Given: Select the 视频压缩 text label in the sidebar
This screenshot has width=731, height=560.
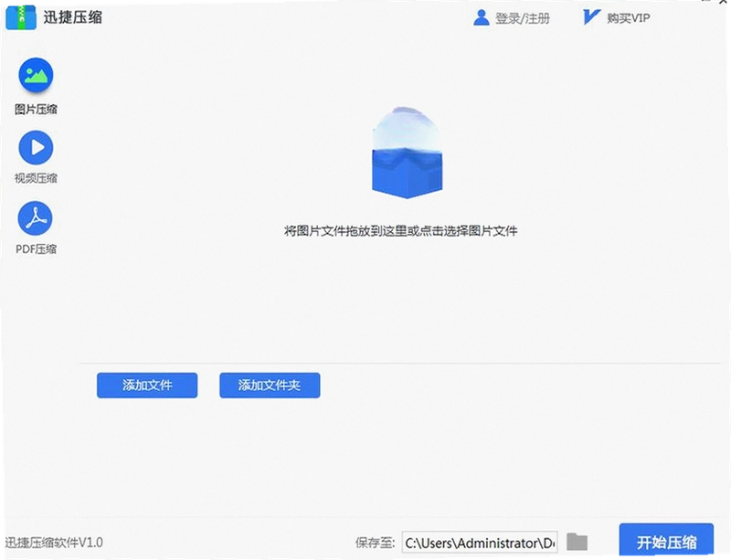Looking at the screenshot, I should point(36,178).
